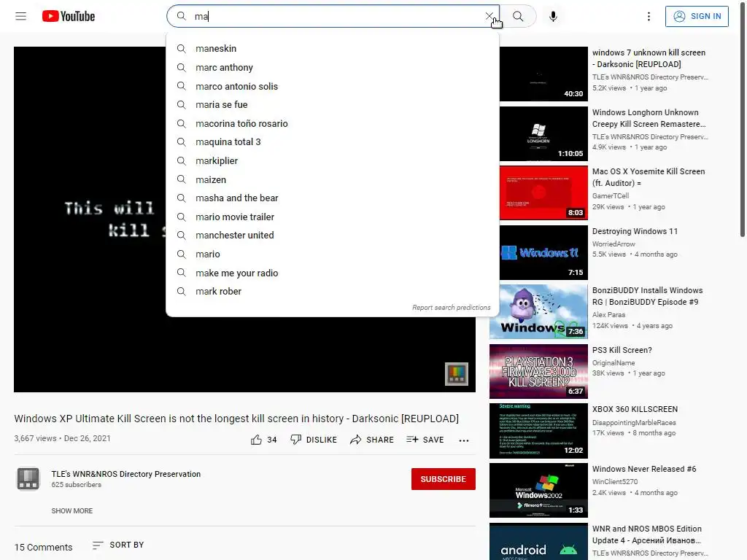This screenshot has width=747, height=560.
Task: Click 'GamerTCell' channel name
Action: [611, 195]
